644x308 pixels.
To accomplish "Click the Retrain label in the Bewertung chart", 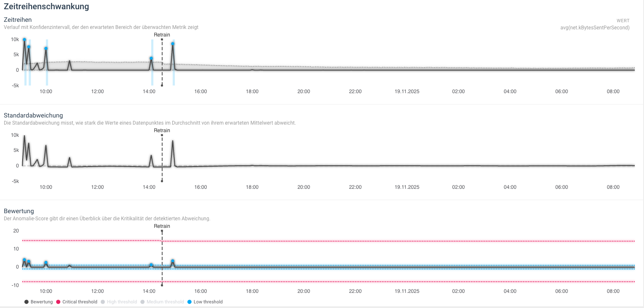I will tap(162, 226).
